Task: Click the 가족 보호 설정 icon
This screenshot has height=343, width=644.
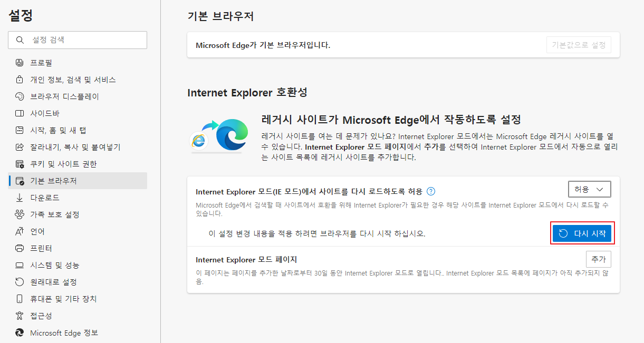Action: pos(20,214)
